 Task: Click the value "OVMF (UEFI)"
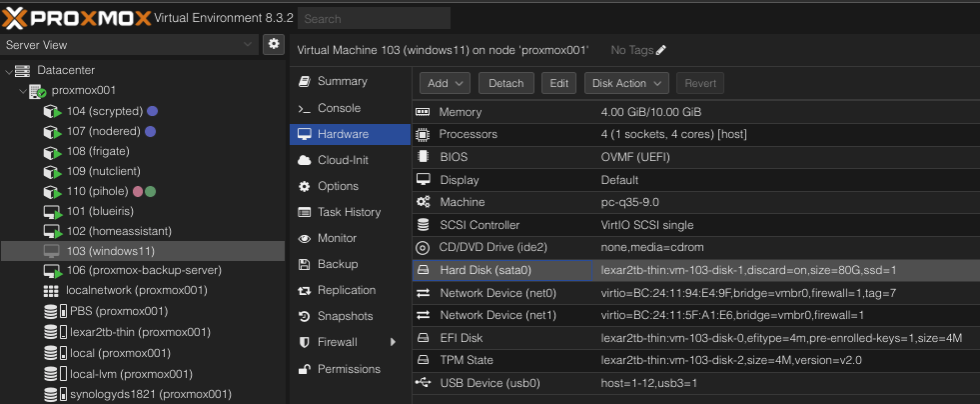click(x=635, y=157)
